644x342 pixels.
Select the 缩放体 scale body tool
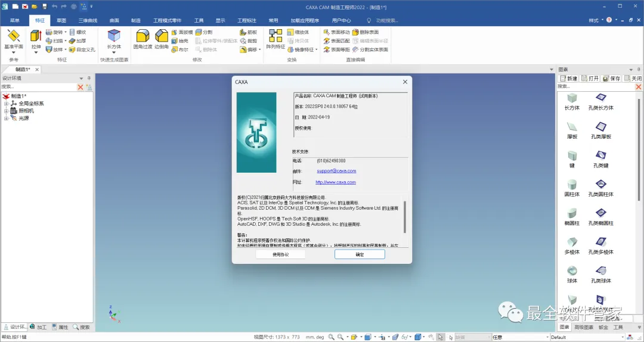(x=298, y=32)
